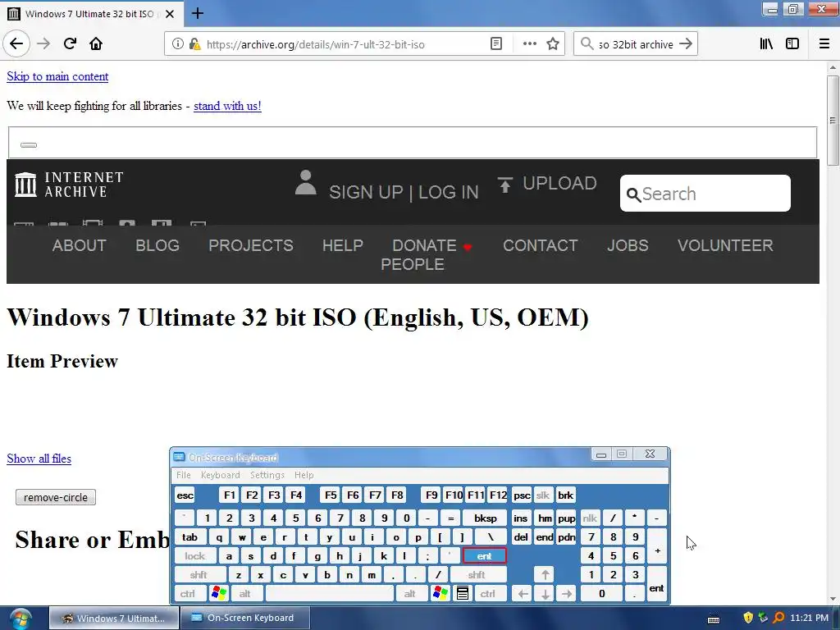Open the VOLUNTEER navigation link
Image resolution: width=840 pixels, height=630 pixels.
click(725, 246)
